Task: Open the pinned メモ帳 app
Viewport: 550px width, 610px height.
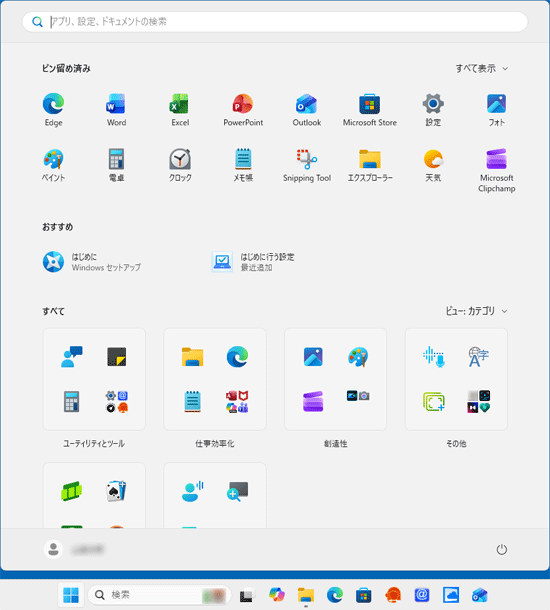Action: pyautogui.click(x=243, y=165)
